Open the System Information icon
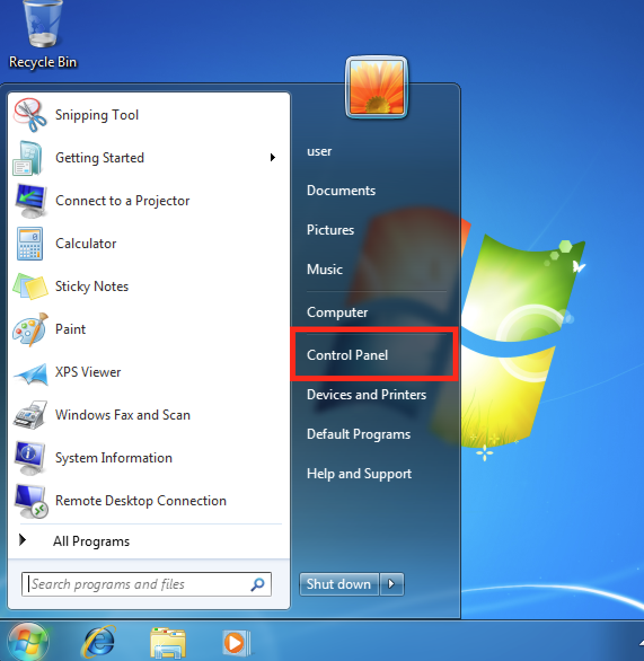 pos(29,458)
